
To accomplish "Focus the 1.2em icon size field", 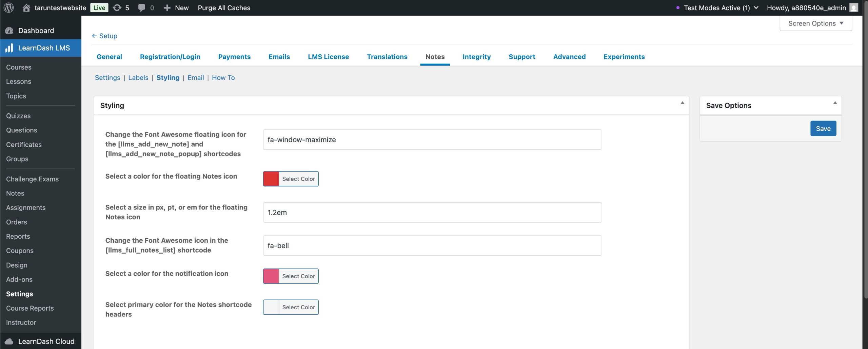I will click(x=432, y=212).
